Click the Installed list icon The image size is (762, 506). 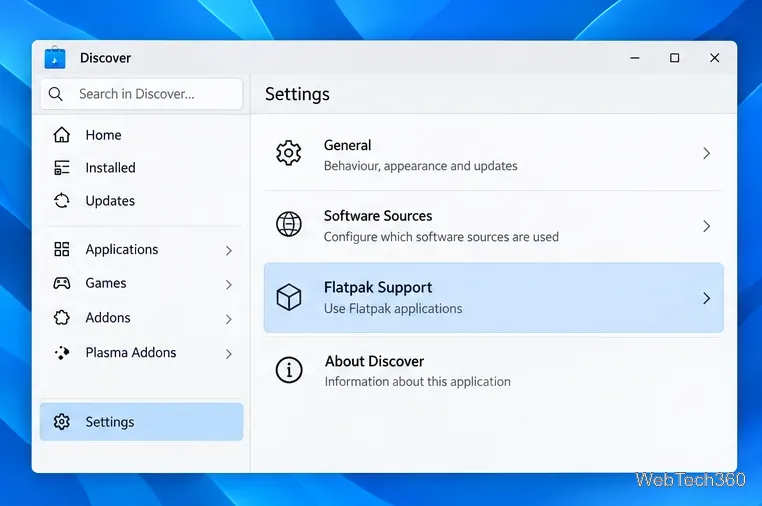pyautogui.click(x=62, y=168)
